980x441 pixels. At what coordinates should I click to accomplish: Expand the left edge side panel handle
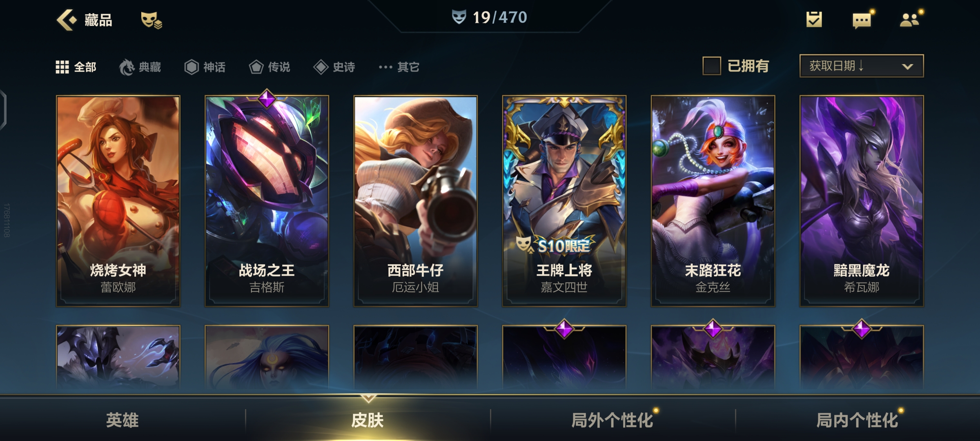(x=3, y=110)
